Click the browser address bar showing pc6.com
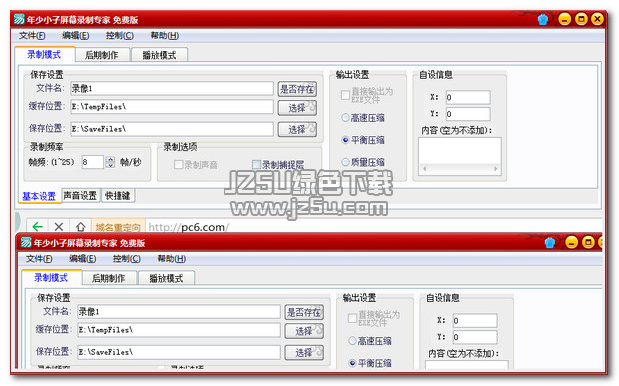The height and width of the screenshot is (386, 619). (373, 227)
